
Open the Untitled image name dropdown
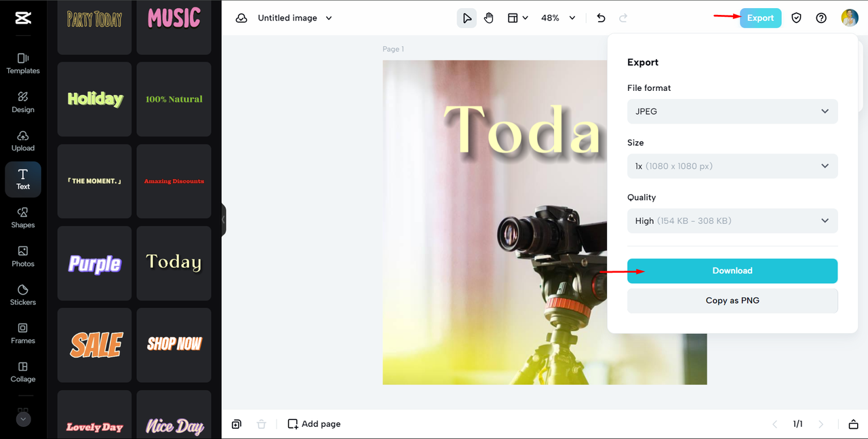point(295,18)
